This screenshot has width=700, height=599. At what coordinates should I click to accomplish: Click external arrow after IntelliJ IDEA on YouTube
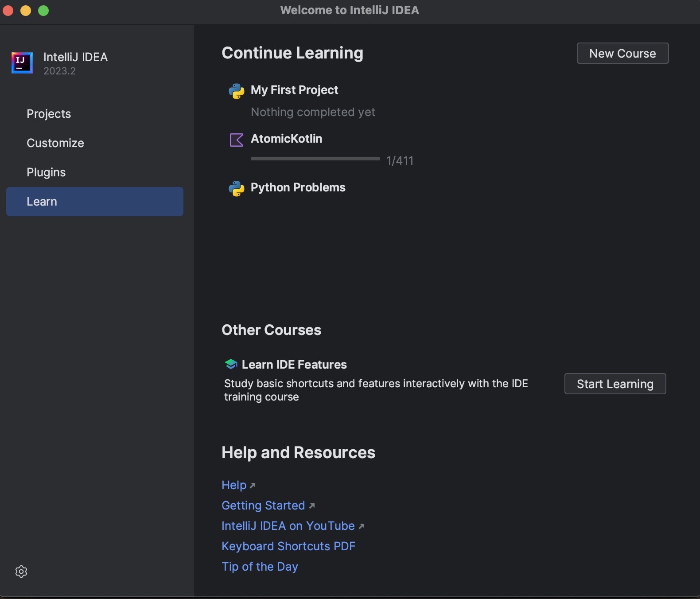click(x=362, y=526)
